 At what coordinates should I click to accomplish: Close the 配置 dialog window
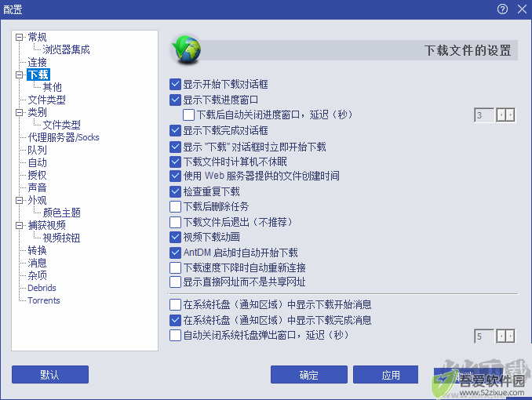pyautogui.click(x=522, y=9)
